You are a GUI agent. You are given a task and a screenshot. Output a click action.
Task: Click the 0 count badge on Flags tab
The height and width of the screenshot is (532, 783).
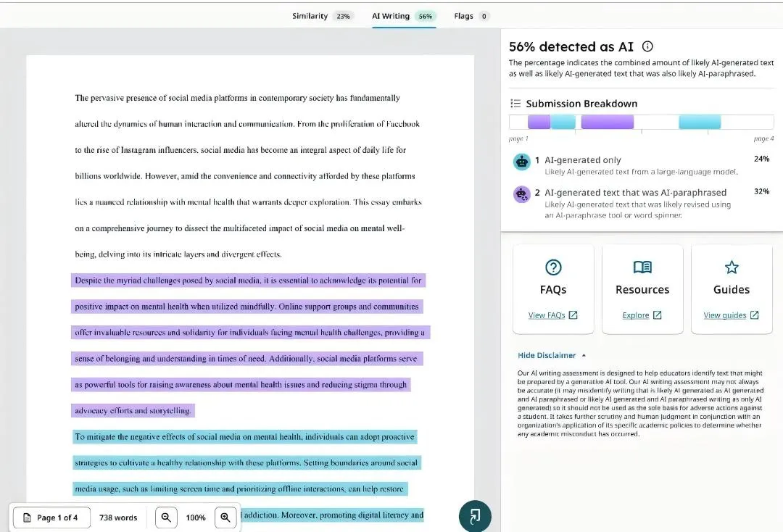pos(484,17)
